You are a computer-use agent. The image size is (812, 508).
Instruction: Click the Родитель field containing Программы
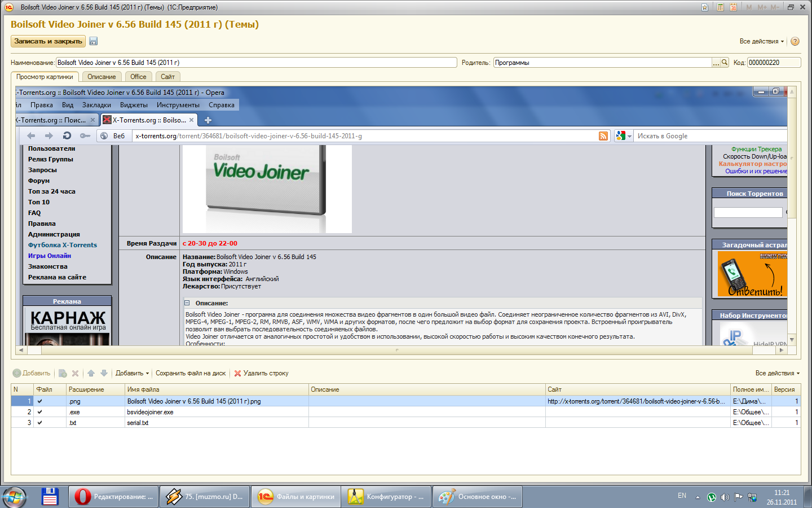point(602,63)
